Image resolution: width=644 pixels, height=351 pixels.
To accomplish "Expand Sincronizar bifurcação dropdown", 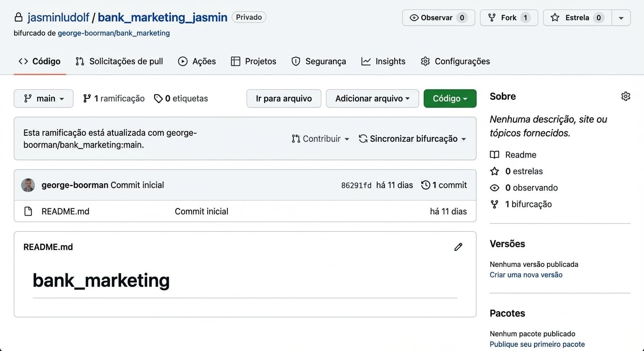I will (x=413, y=138).
